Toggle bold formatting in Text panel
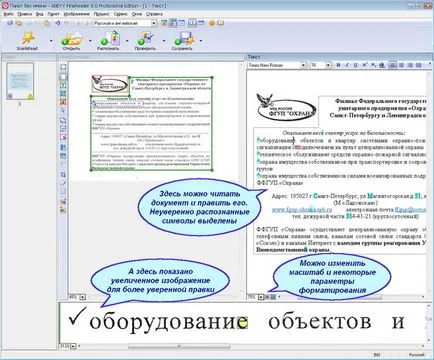The image size is (434, 360). [338, 65]
